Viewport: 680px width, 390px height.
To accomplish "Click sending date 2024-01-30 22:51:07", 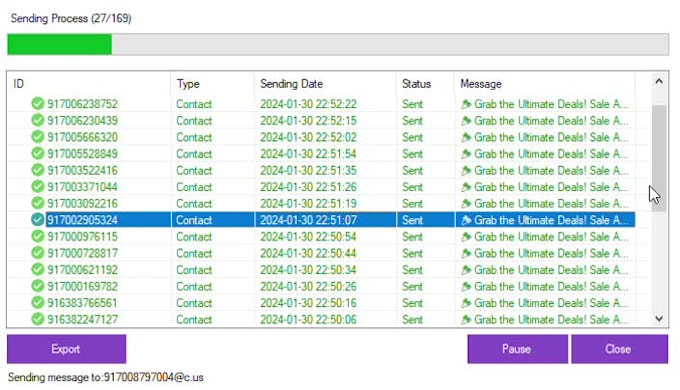I will point(308,220).
